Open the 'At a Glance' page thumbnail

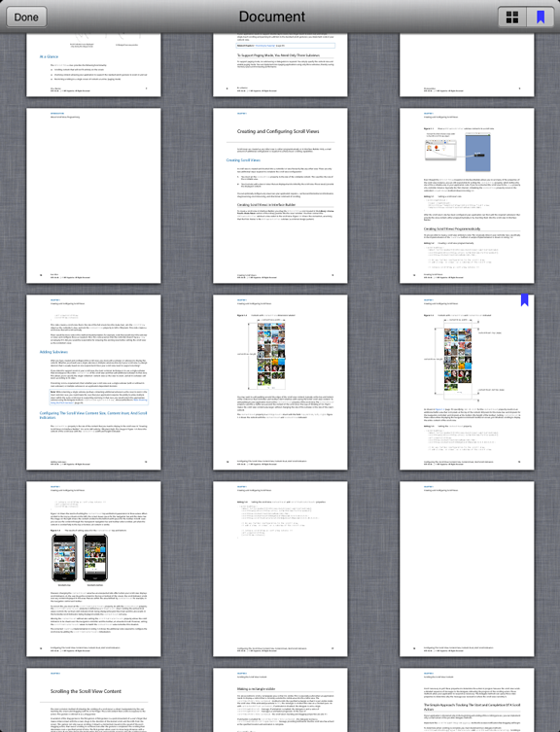(x=93, y=65)
